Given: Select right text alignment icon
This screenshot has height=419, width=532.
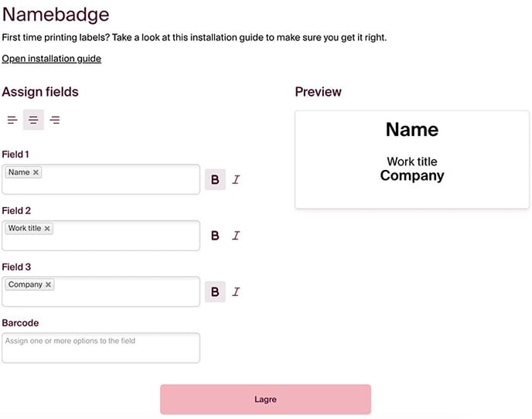Looking at the screenshot, I should click(x=55, y=120).
